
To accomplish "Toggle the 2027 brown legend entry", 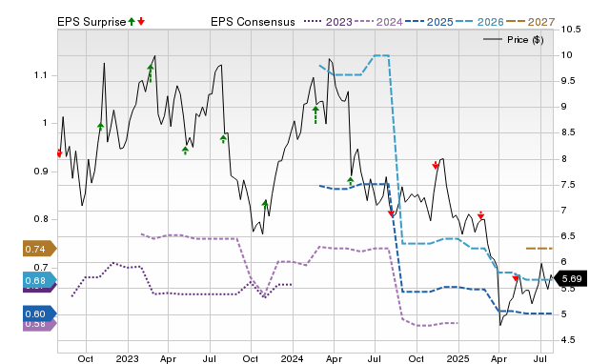I will pos(530,22).
